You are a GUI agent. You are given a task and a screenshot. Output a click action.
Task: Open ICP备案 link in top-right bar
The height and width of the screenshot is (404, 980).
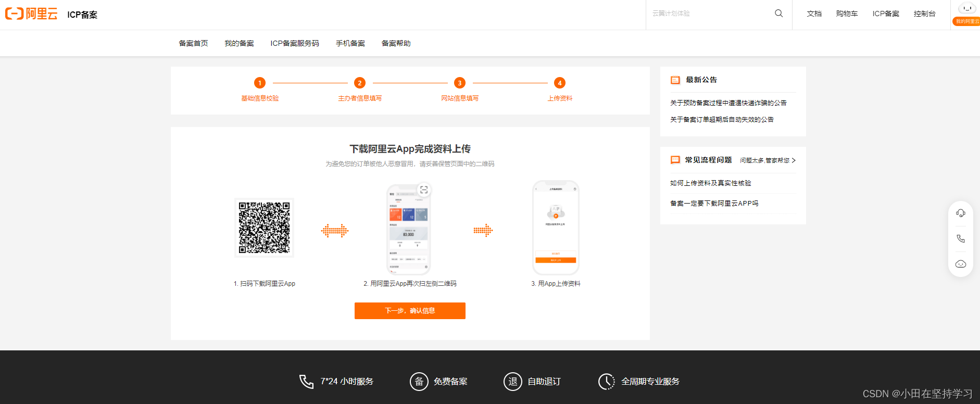point(886,14)
